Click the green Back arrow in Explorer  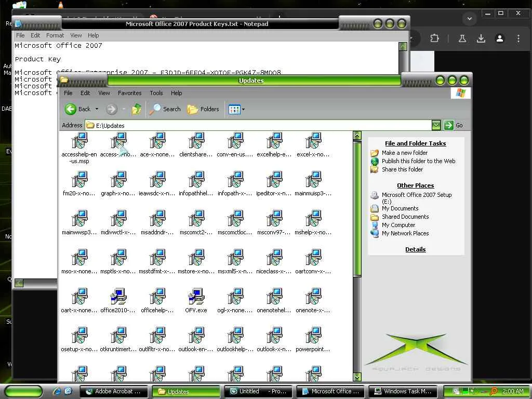pos(71,109)
